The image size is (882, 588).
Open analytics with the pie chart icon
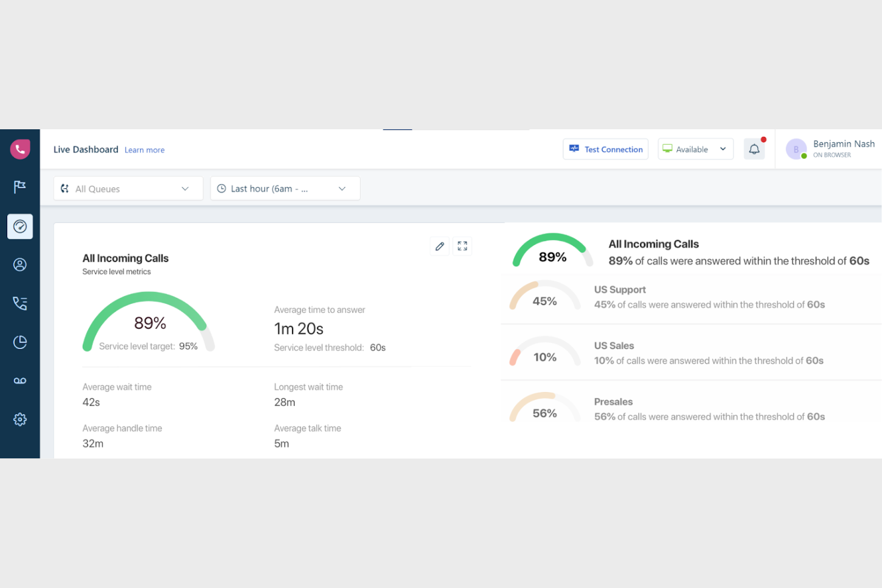point(20,342)
